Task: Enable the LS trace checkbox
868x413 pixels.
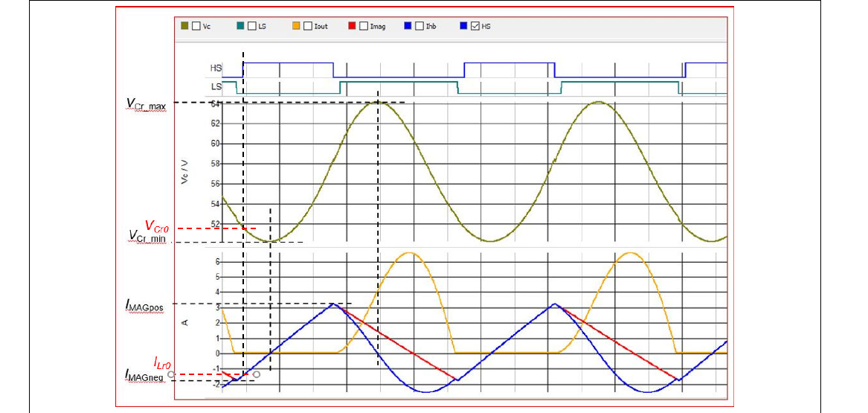Action: click(x=252, y=26)
